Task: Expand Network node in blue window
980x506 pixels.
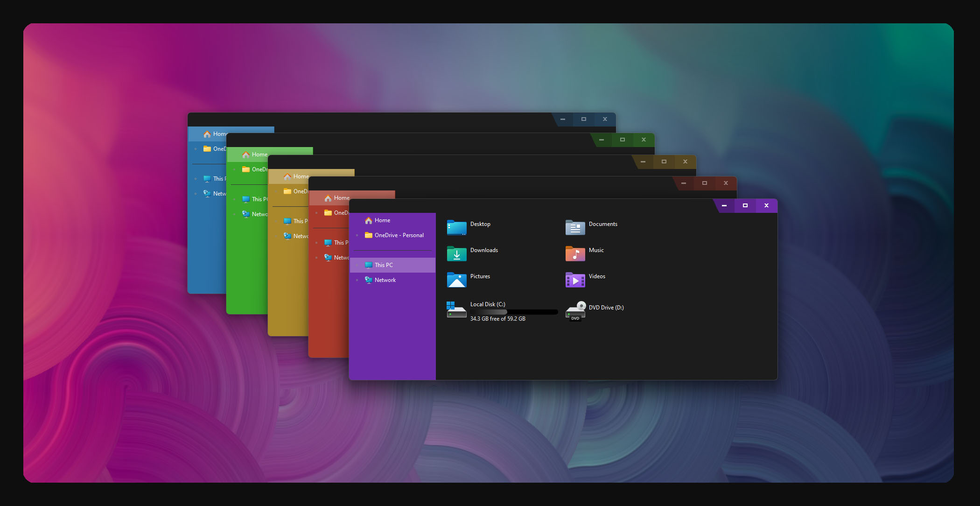Action: pos(196,194)
